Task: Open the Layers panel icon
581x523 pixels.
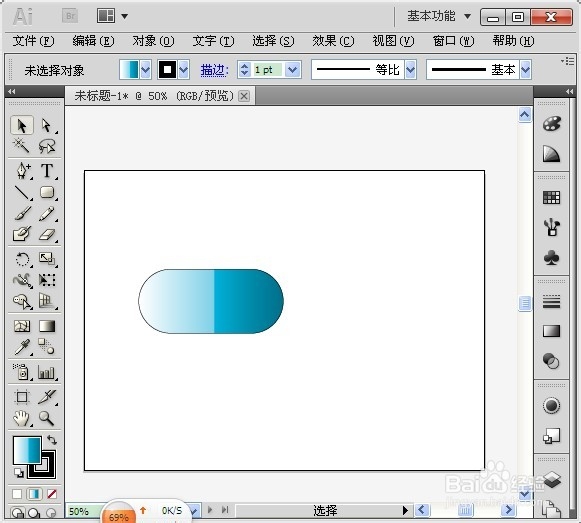Action: pos(552,480)
